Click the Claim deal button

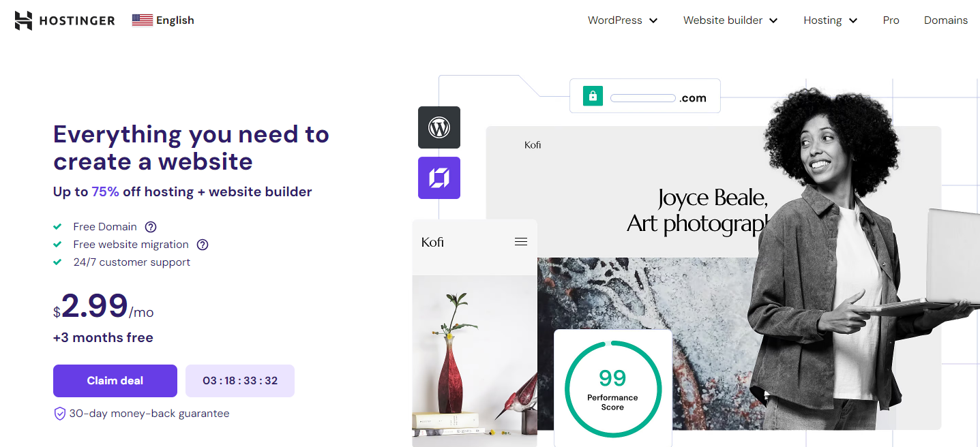115,381
